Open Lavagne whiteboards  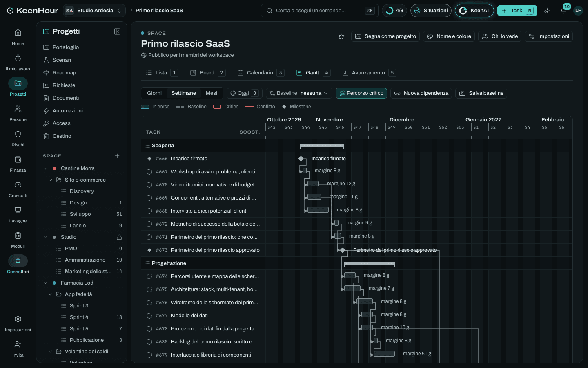pos(18,214)
